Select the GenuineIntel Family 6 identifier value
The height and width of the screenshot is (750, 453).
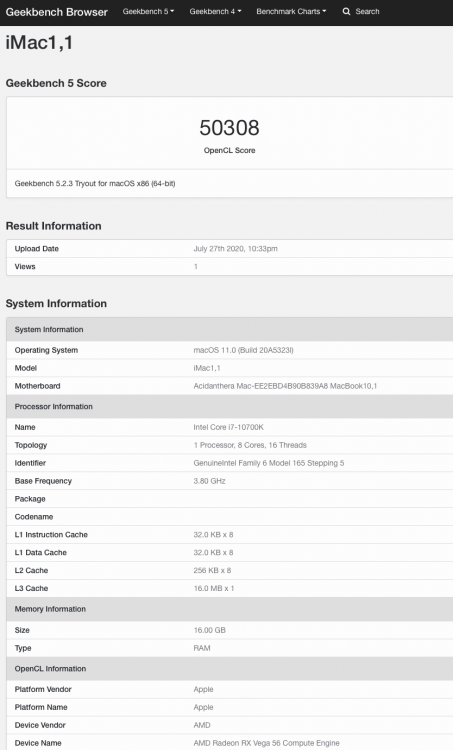(x=269, y=463)
